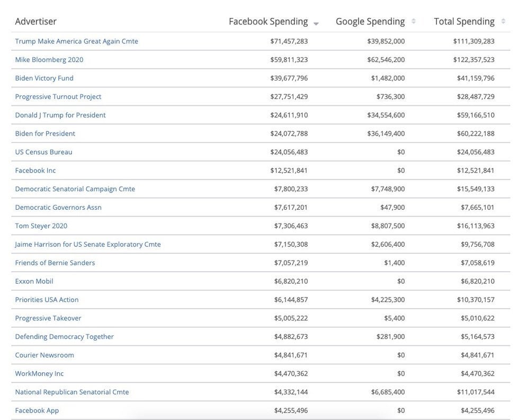Open the Mike Bloomberg 2020 advertiser link
The width and height of the screenshot is (519, 420).
point(49,60)
